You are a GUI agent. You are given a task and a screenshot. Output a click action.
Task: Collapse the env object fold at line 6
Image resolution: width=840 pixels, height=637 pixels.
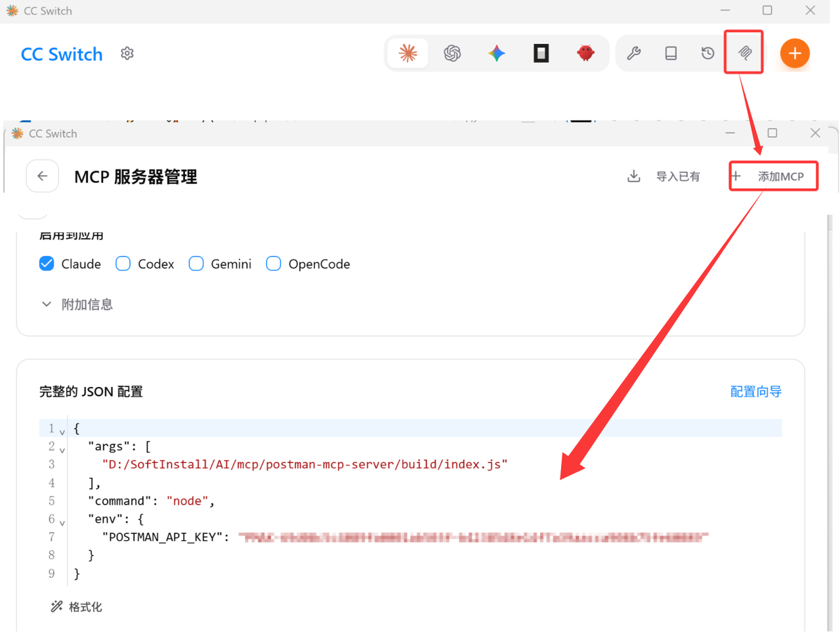click(x=62, y=522)
